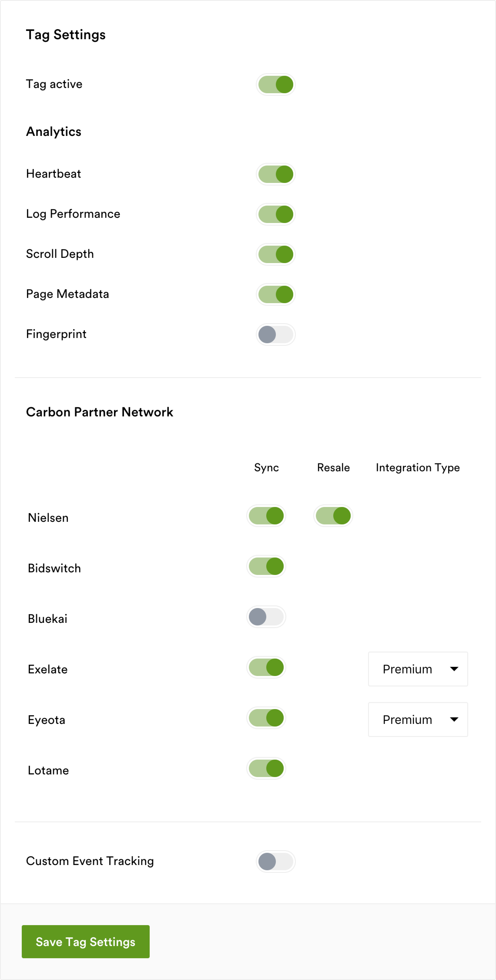Disable Nielsen Resale toggle
Screen dimensions: 496x980
pyautogui.click(x=333, y=516)
